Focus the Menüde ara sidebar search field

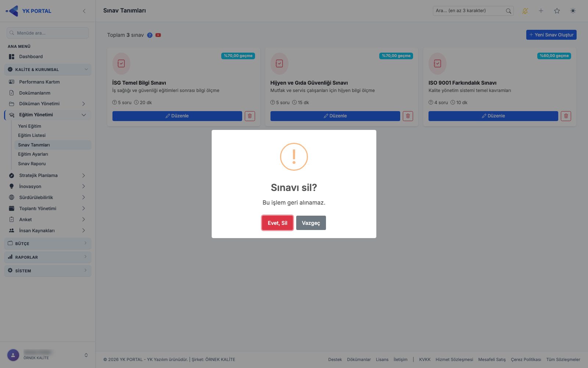coord(48,33)
